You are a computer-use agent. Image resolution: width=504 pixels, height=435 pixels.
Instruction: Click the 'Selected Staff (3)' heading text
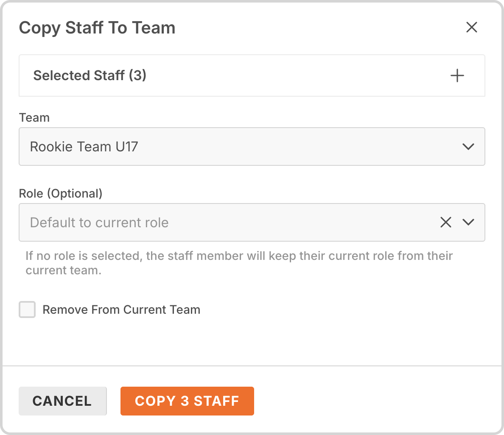tap(90, 75)
